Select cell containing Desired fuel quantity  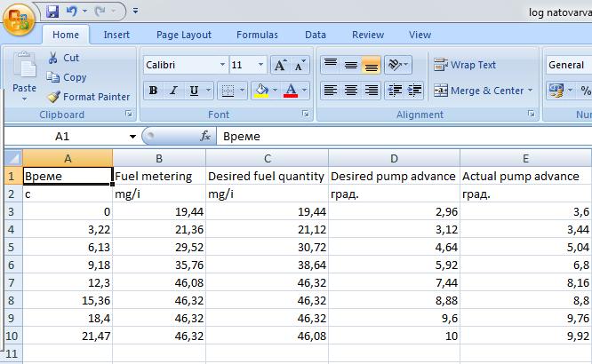tap(266, 176)
